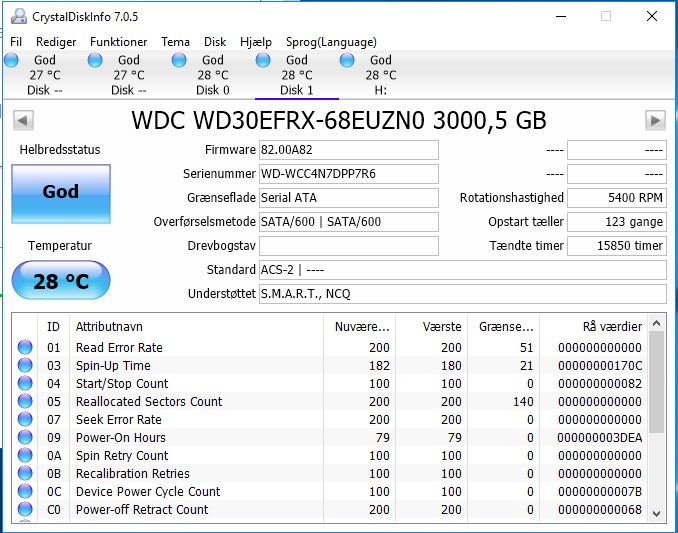Click the Firmware field 82.00A82

[x=349, y=150]
